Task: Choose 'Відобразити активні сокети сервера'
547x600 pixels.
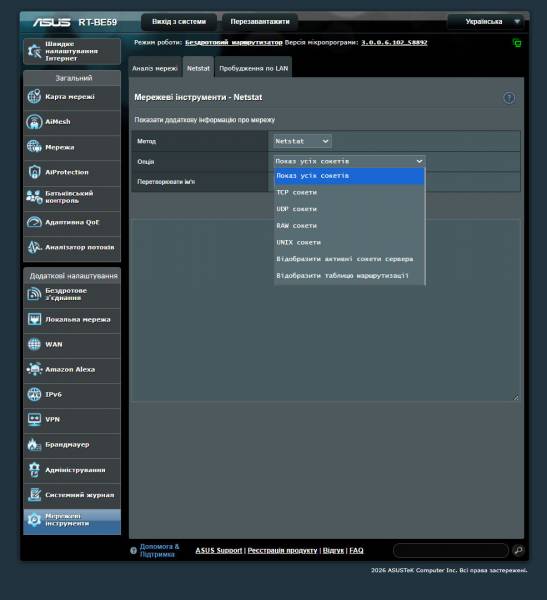Action: click(x=349, y=259)
